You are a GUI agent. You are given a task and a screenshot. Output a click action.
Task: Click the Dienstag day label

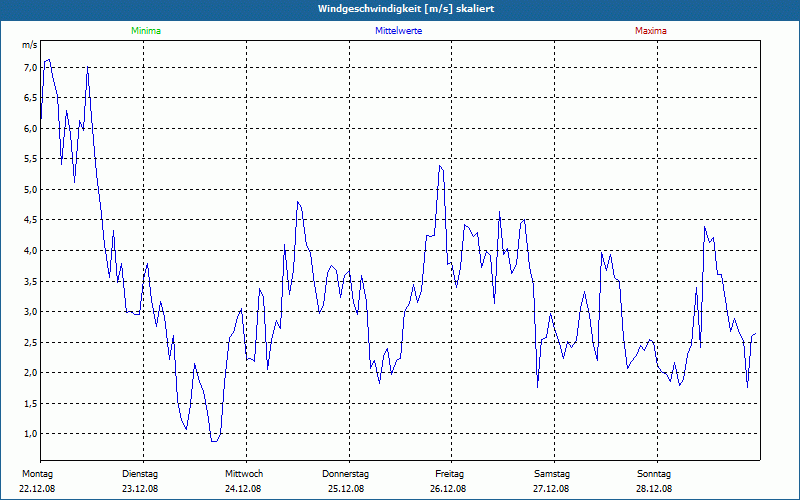point(140,474)
